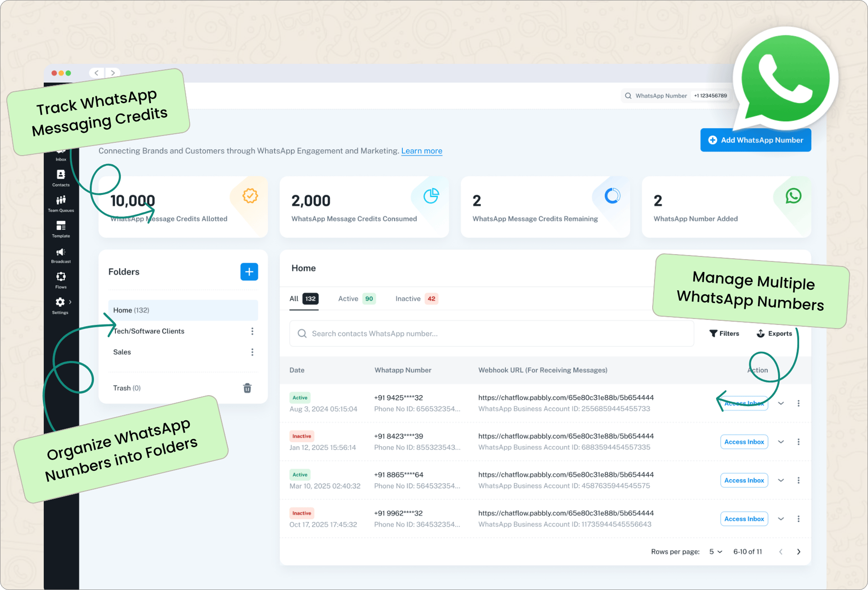Open the Filters option
The image size is (868, 590).
(724, 334)
